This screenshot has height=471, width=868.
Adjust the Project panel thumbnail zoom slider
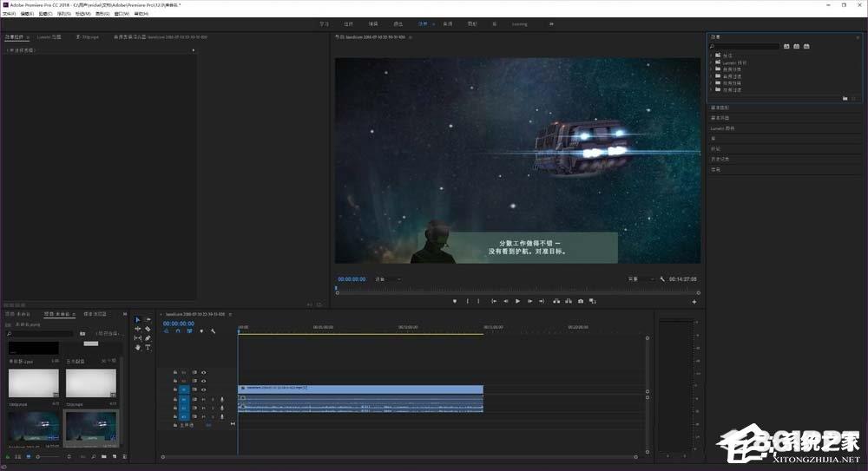[47, 456]
